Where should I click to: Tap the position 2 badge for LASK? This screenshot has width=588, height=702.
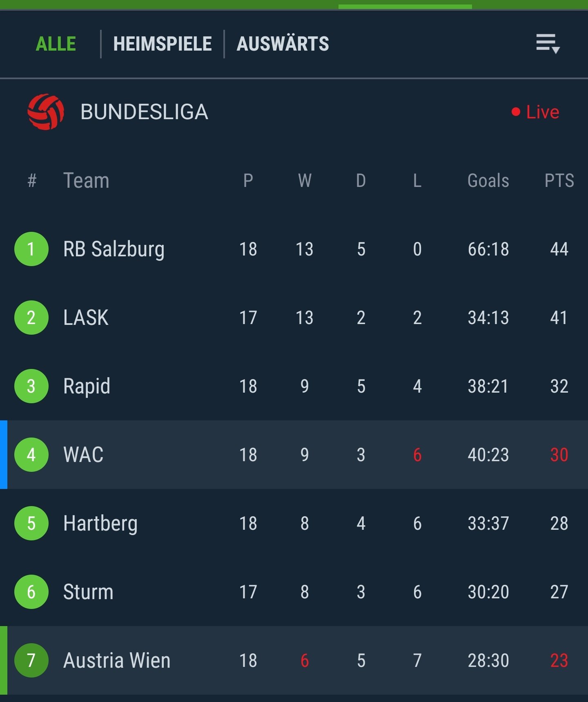click(31, 318)
